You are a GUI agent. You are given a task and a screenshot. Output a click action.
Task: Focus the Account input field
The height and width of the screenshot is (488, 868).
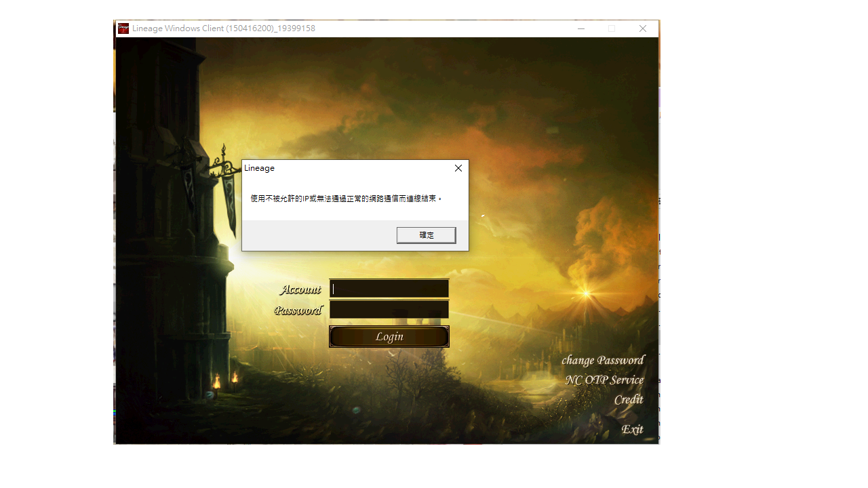coord(389,289)
